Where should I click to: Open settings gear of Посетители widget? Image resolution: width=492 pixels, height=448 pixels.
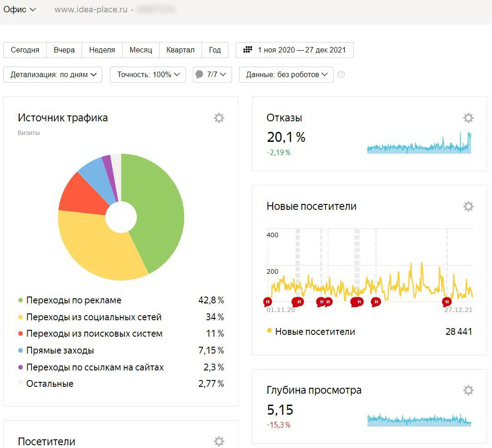(x=219, y=441)
